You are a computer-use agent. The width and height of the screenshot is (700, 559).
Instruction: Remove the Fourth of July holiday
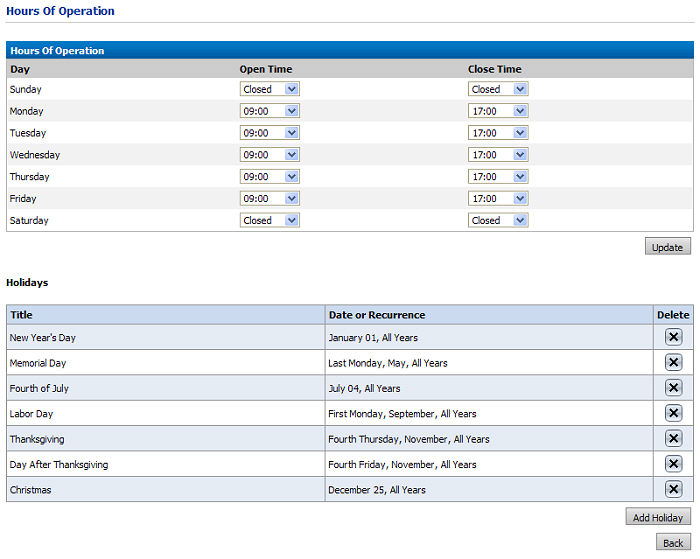click(x=673, y=388)
